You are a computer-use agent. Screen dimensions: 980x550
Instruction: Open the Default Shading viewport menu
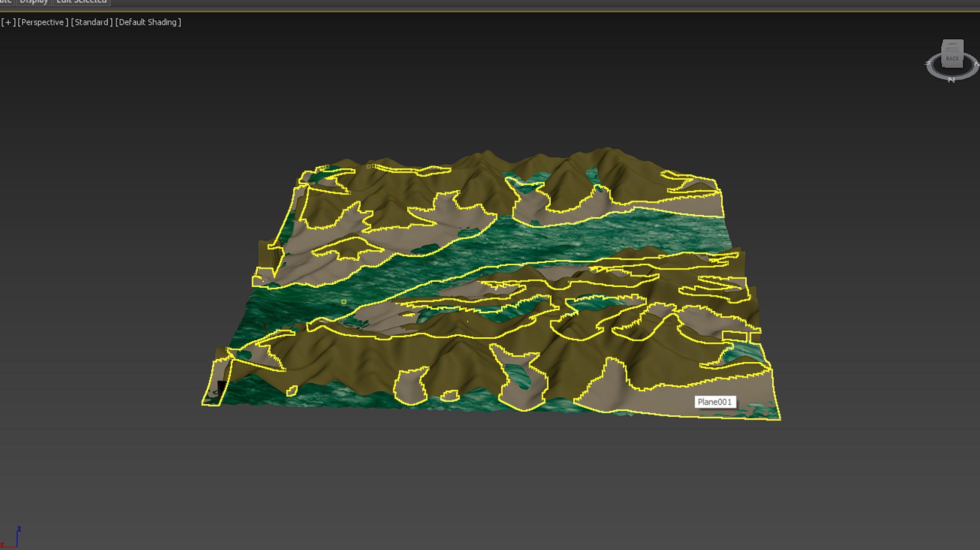tap(148, 22)
